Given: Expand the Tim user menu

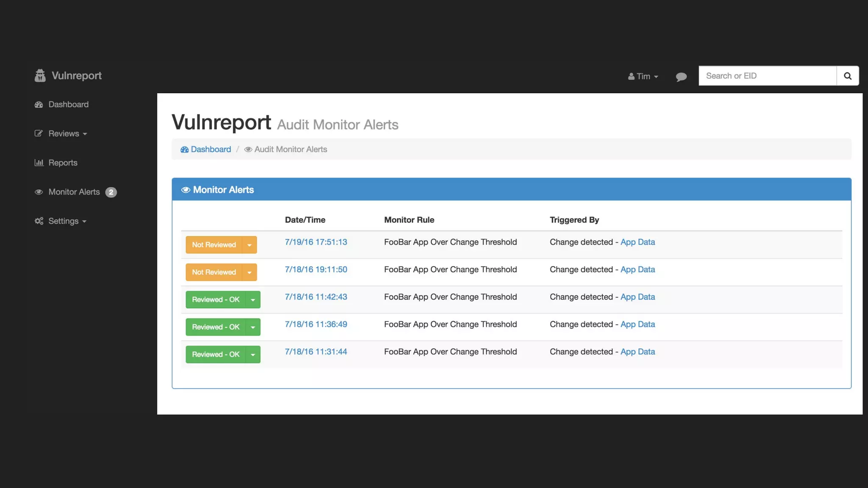Looking at the screenshot, I should click(643, 76).
